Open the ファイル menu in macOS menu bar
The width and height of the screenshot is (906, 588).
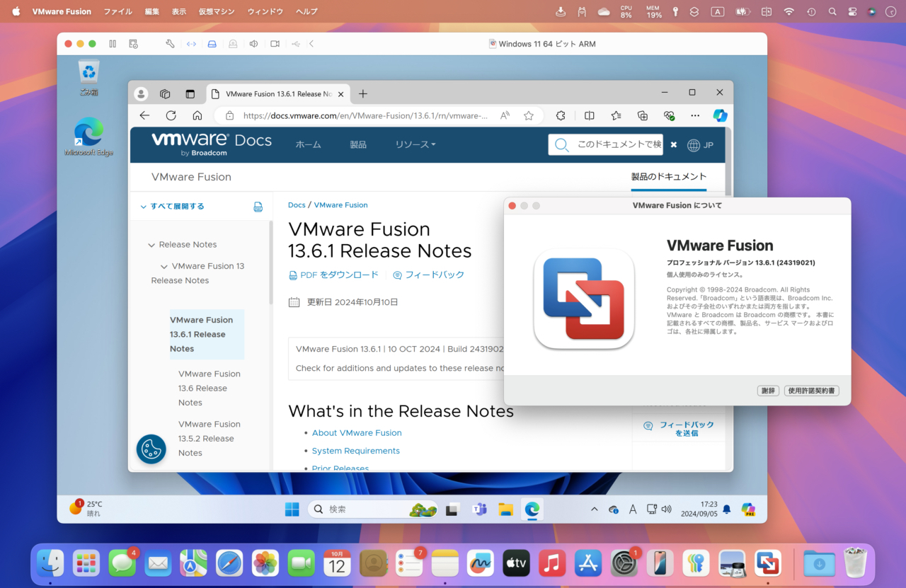[117, 11]
